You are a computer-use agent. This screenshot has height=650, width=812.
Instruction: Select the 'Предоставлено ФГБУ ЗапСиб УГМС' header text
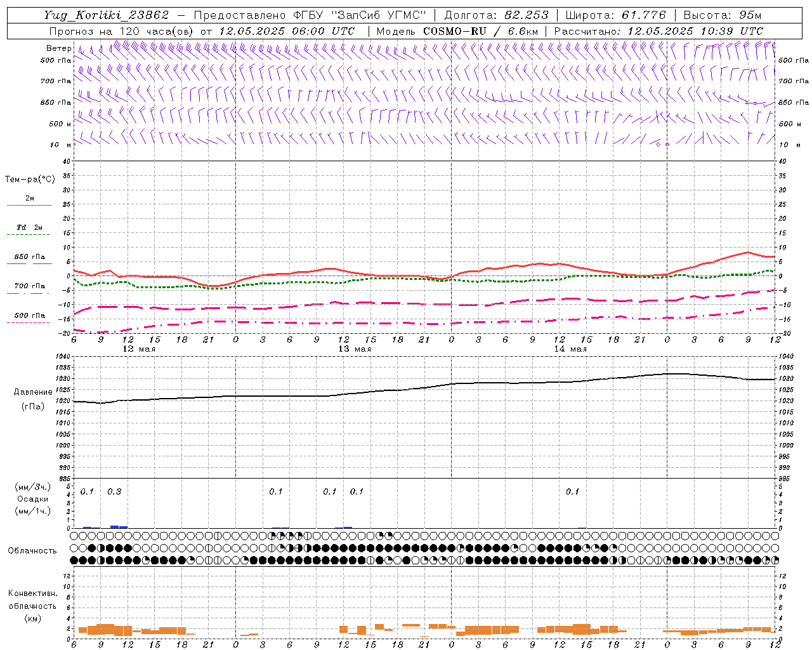(310, 15)
